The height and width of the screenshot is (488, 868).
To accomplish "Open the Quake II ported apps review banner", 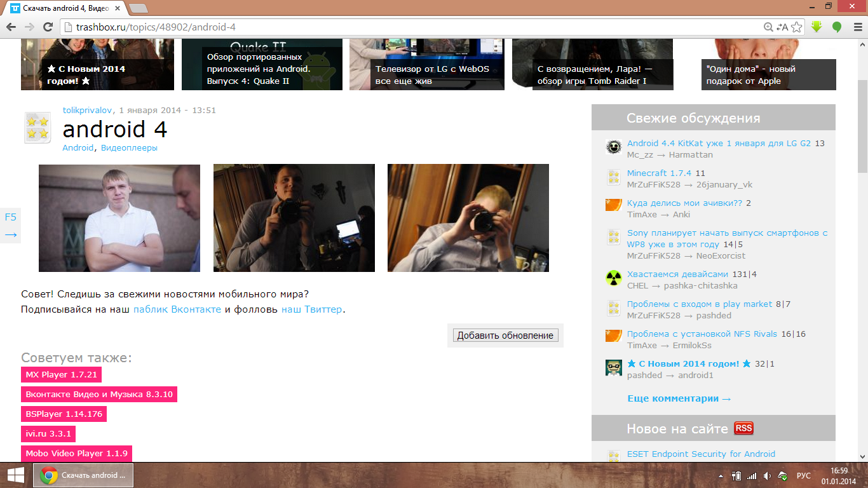I will click(262, 64).
